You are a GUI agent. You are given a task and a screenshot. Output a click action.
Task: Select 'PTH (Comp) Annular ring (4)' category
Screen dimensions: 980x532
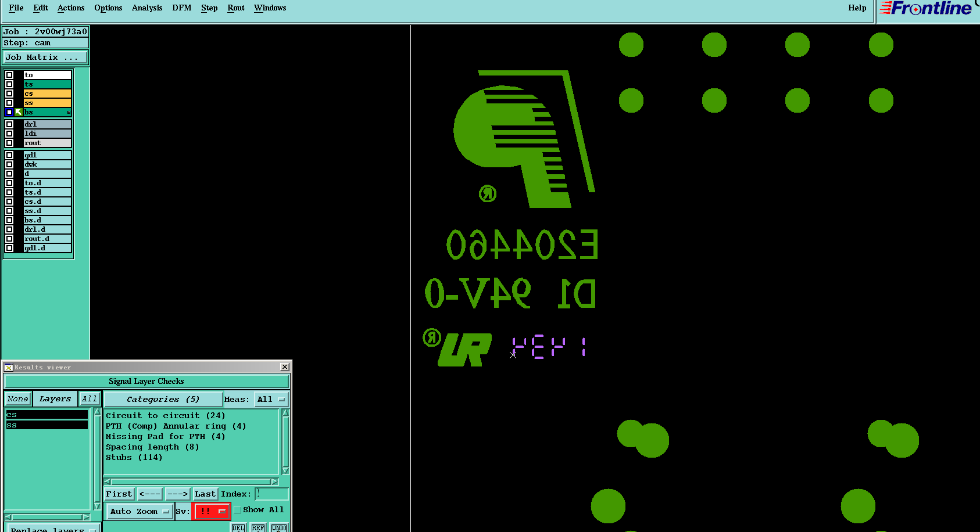tap(176, 426)
